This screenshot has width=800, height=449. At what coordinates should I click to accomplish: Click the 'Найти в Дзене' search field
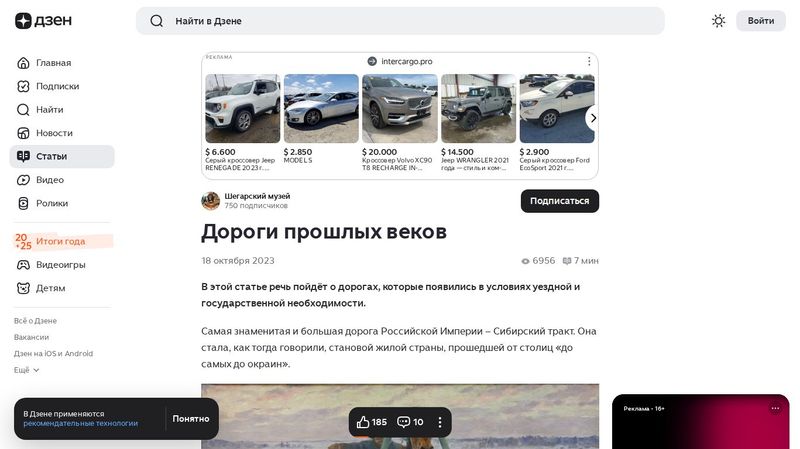400,21
